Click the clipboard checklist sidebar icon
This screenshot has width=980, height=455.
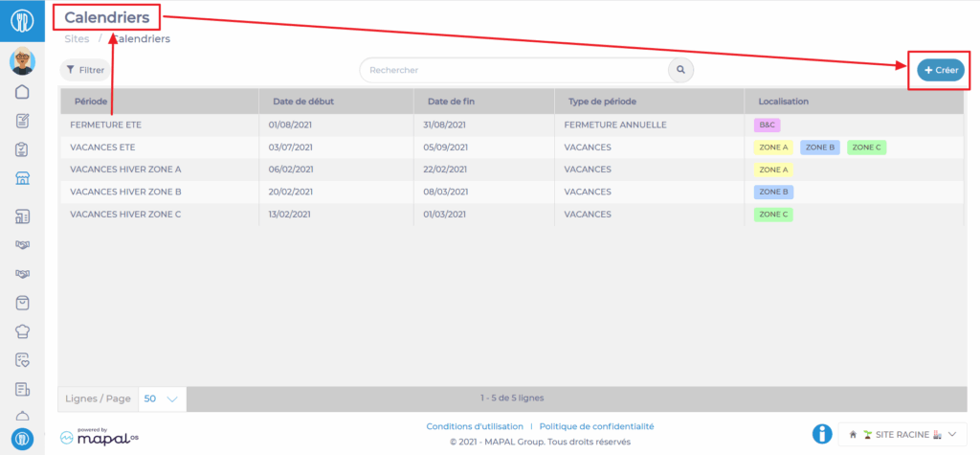[x=22, y=149]
